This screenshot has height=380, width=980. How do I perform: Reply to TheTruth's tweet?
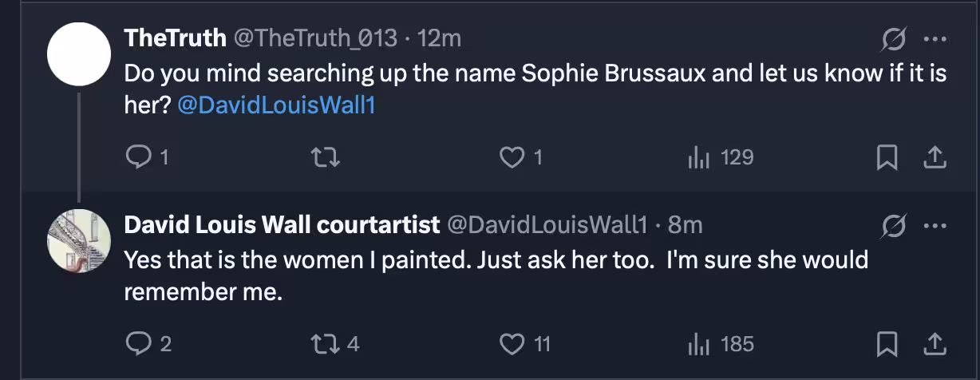tap(139, 158)
